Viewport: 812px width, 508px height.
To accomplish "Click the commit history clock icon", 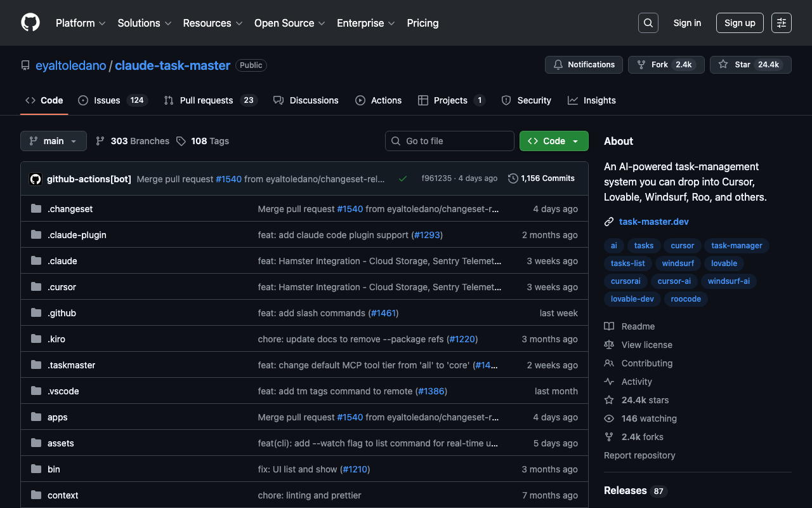I will pyautogui.click(x=513, y=178).
